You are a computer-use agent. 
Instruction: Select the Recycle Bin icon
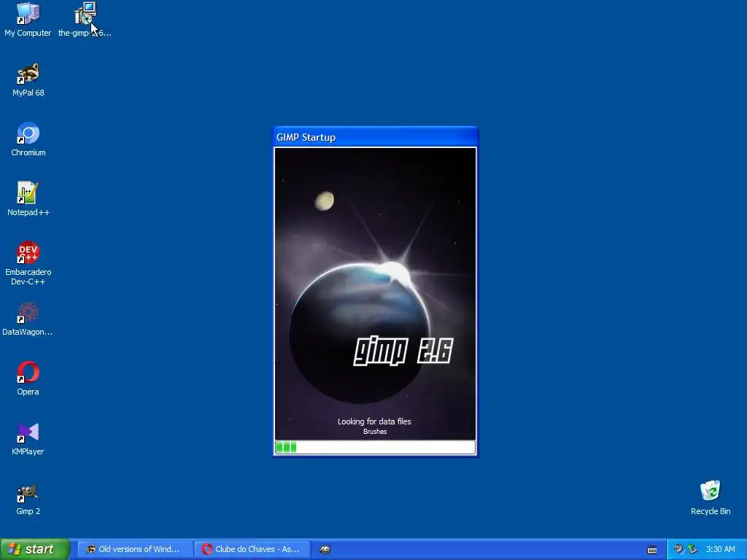[x=711, y=498]
